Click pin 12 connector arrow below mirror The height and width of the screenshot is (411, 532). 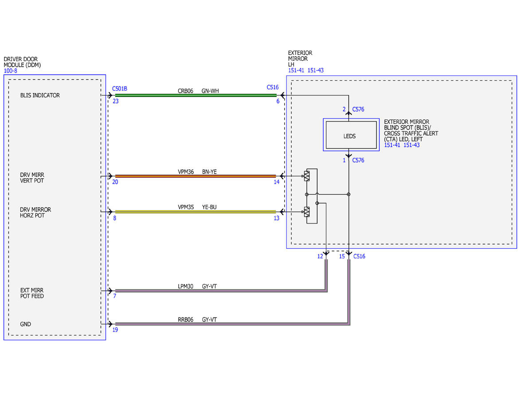pyautogui.click(x=326, y=255)
